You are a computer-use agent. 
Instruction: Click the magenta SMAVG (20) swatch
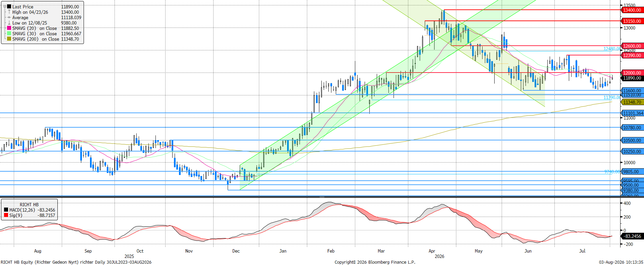pos(9,28)
